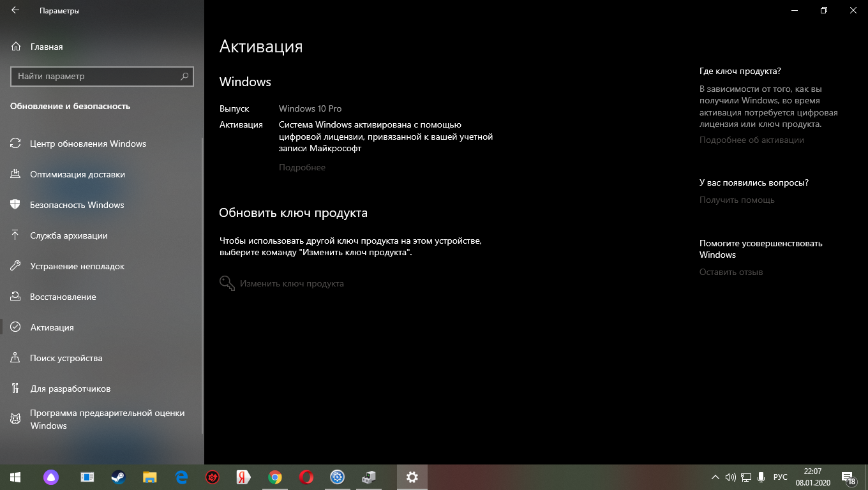The image size is (868, 490).
Task: Open File Explorer from taskbar
Action: click(x=150, y=477)
